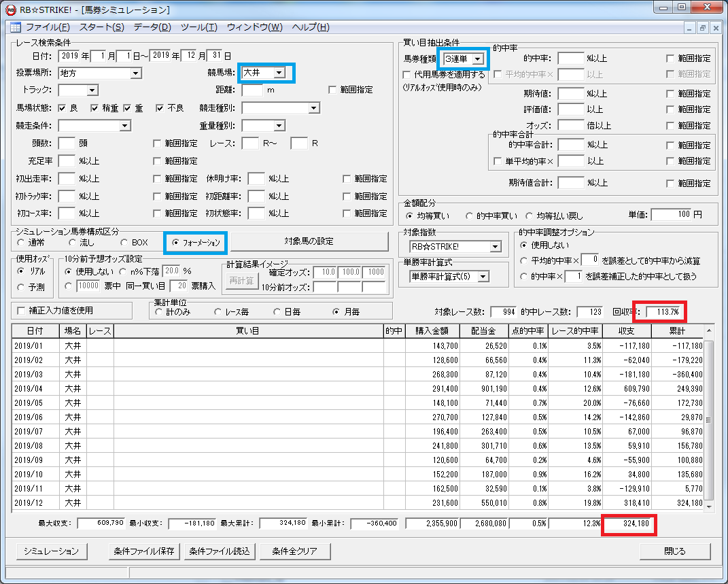Click the 距離 input field
This screenshot has width=728, height=584.
click(x=253, y=90)
